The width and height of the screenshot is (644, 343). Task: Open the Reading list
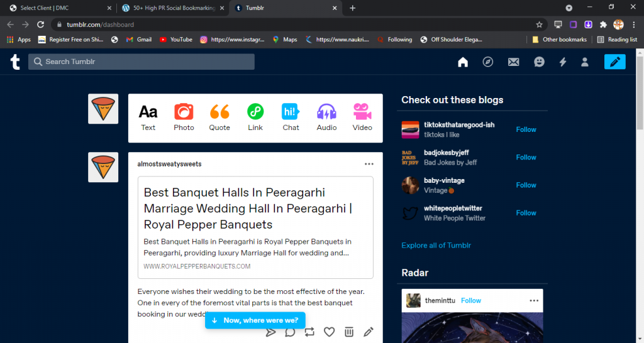(x=617, y=40)
